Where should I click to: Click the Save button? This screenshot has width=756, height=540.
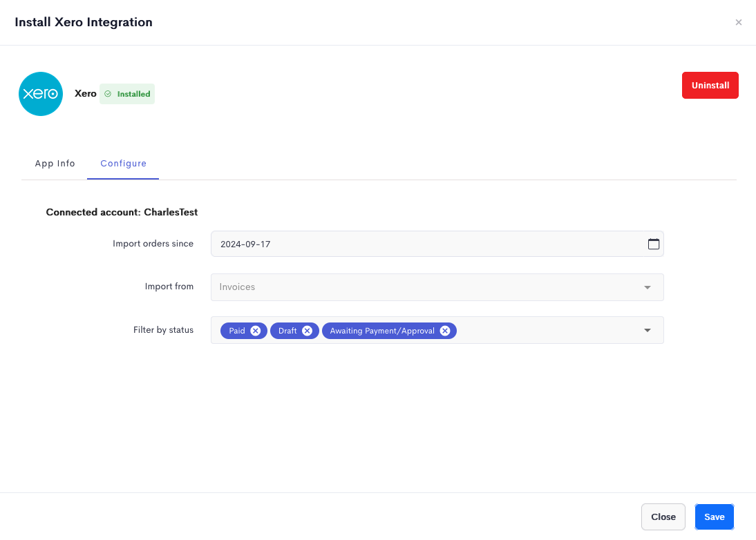tap(714, 517)
